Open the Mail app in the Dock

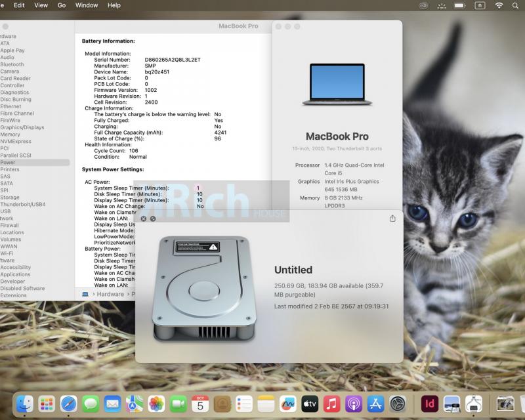tap(112, 404)
